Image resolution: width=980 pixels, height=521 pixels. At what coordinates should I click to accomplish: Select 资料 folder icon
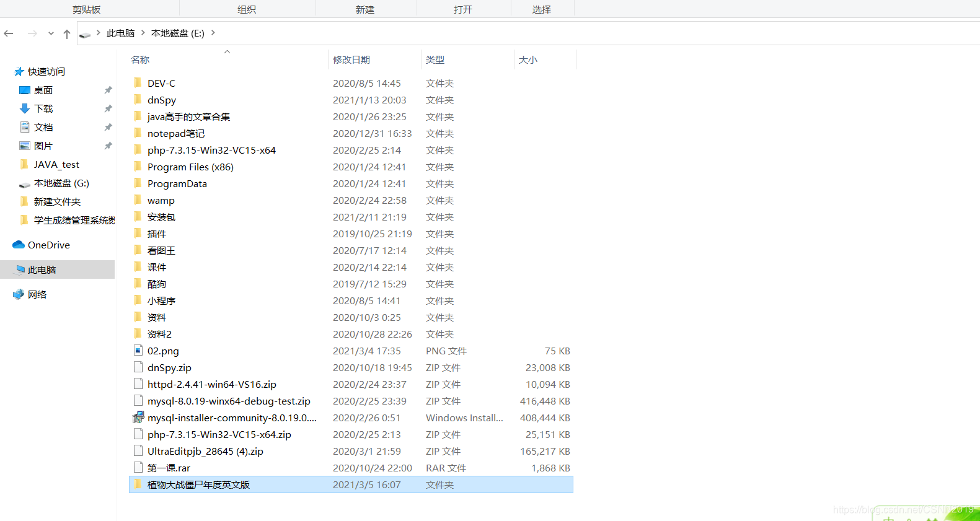pyautogui.click(x=138, y=317)
